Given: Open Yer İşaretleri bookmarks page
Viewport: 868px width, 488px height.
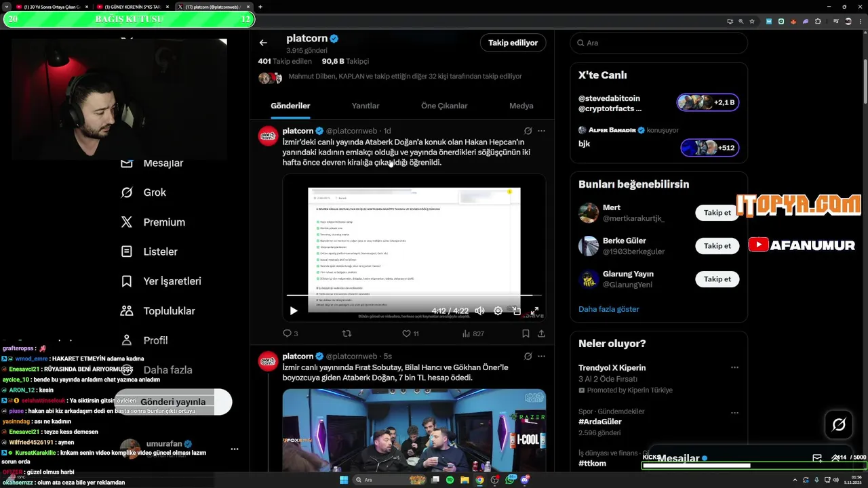Looking at the screenshot, I should tap(161, 281).
